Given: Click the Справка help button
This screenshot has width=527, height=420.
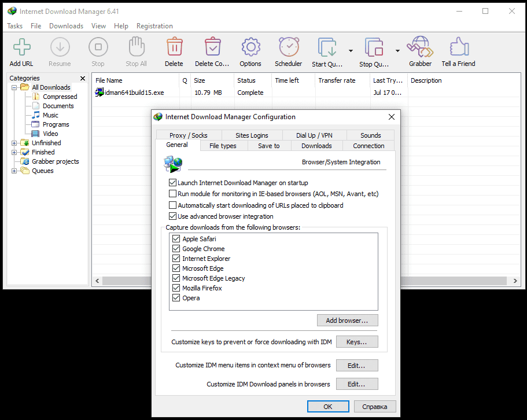Looking at the screenshot, I should pyautogui.click(x=375, y=407).
